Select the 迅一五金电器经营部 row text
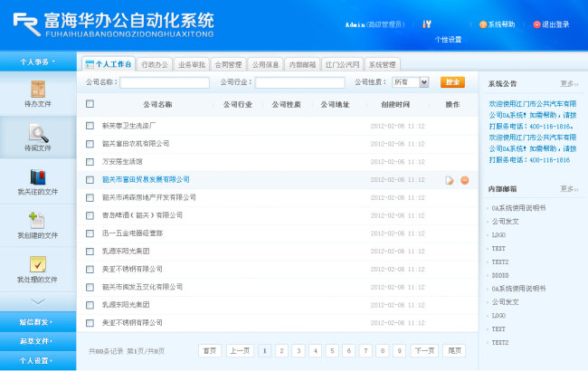This screenshot has width=588, height=371. click(132, 233)
